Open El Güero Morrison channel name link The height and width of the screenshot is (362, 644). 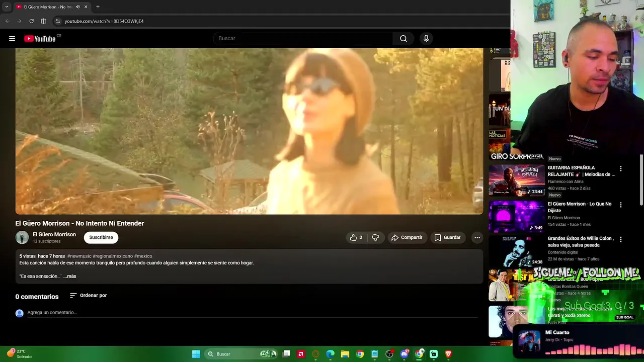click(x=54, y=234)
